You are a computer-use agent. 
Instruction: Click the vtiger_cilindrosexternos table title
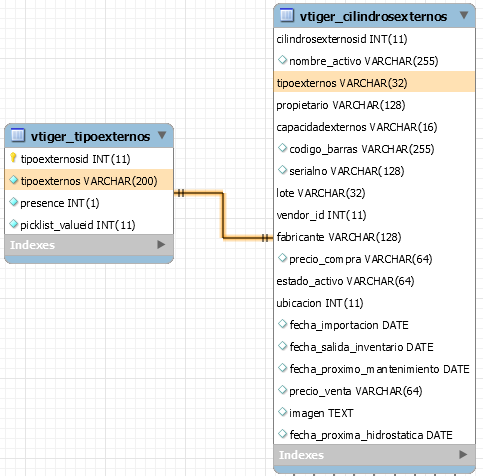(x=373, y=16)
